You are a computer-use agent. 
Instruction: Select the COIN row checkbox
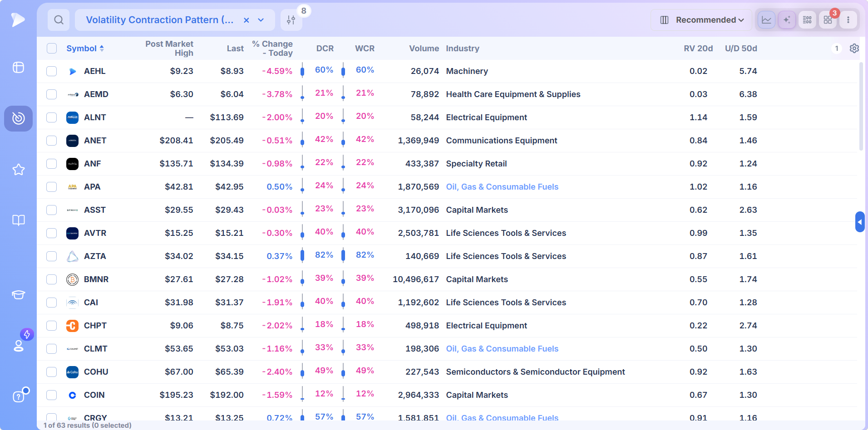tap(52, 395)
